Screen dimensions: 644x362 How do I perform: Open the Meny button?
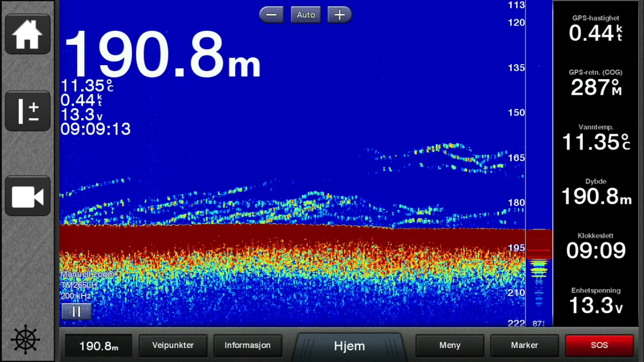click(x=450, y=345)
